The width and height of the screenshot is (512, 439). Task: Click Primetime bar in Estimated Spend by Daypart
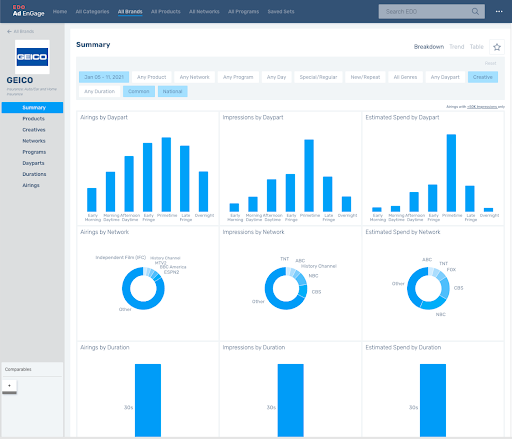[x=451, y=173]
